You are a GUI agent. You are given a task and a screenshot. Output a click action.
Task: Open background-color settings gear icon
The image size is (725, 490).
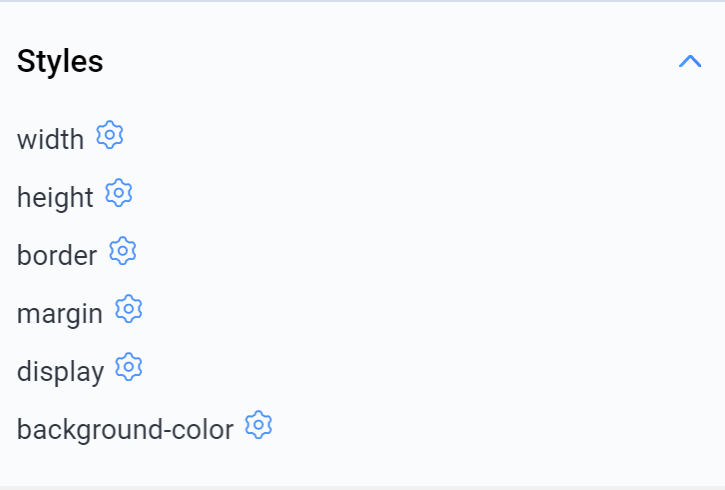point(259,425)
